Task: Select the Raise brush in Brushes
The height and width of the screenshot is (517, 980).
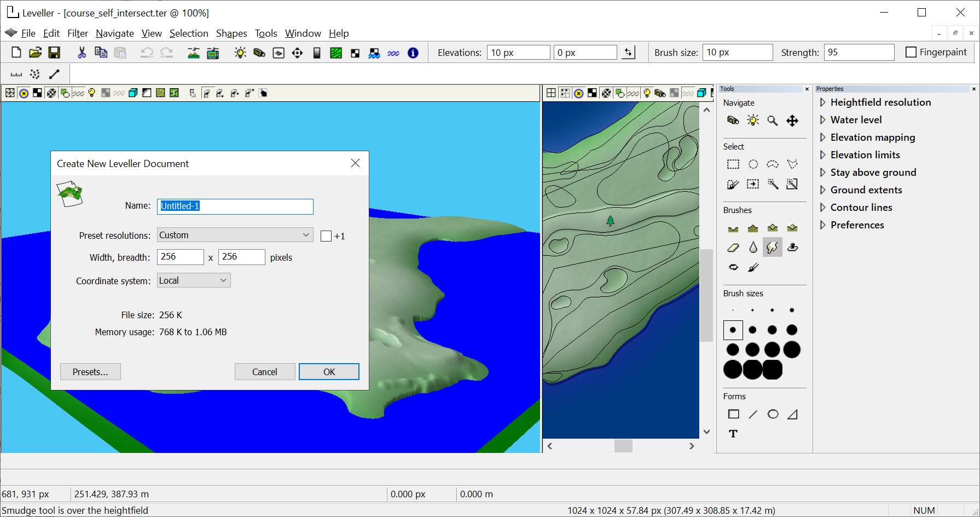Action: (x=753, y=228)
